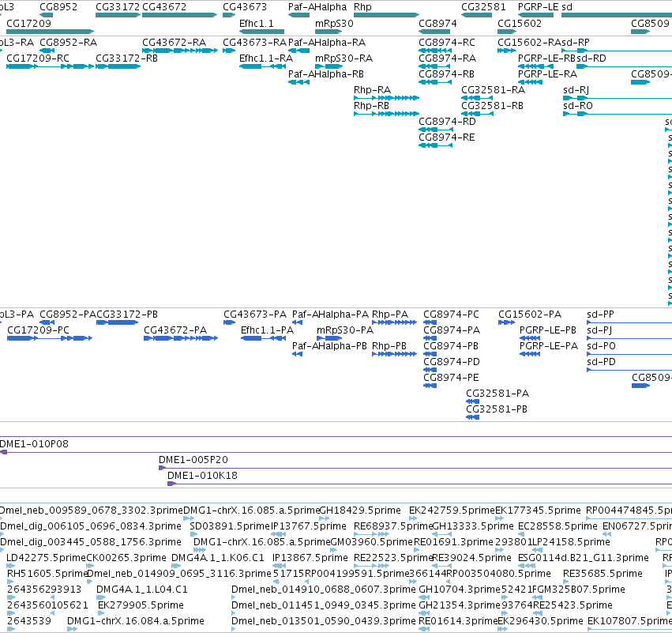The height and width of the screenshot is (633, 672).
Task: Select the CG15602 gene label
Action: click(x=520, y=23)
